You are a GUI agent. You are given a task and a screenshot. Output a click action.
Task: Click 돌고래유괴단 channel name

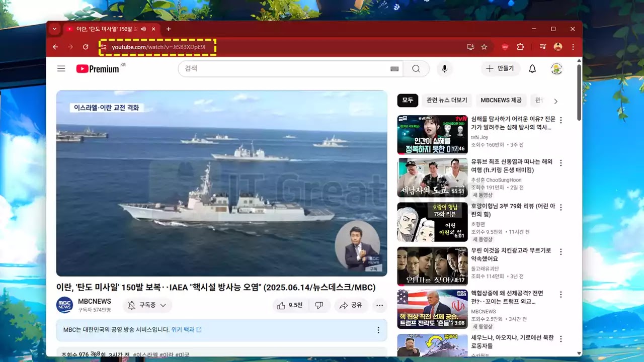[x=485, y=268]
